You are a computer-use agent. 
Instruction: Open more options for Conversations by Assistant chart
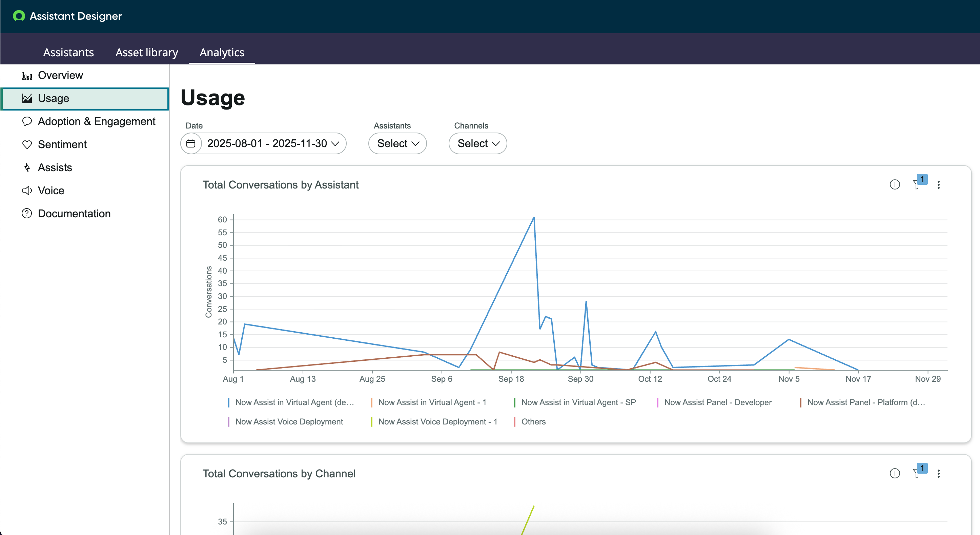coord(939,184)
